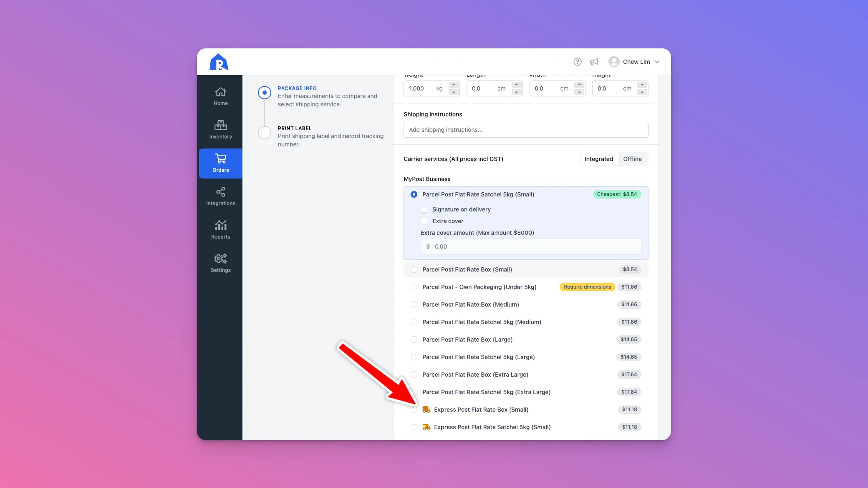
Task: Open the Reports section
Action: point(220,230)
